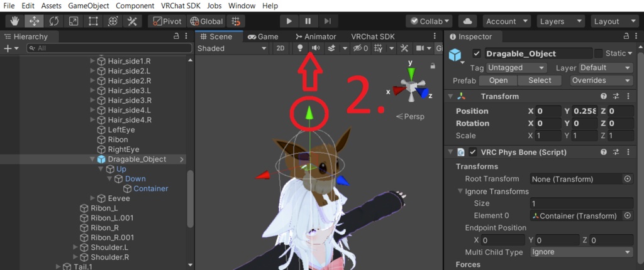Screen dimensions: 644x270
Task: Select the Move tool
Action: 34,21
